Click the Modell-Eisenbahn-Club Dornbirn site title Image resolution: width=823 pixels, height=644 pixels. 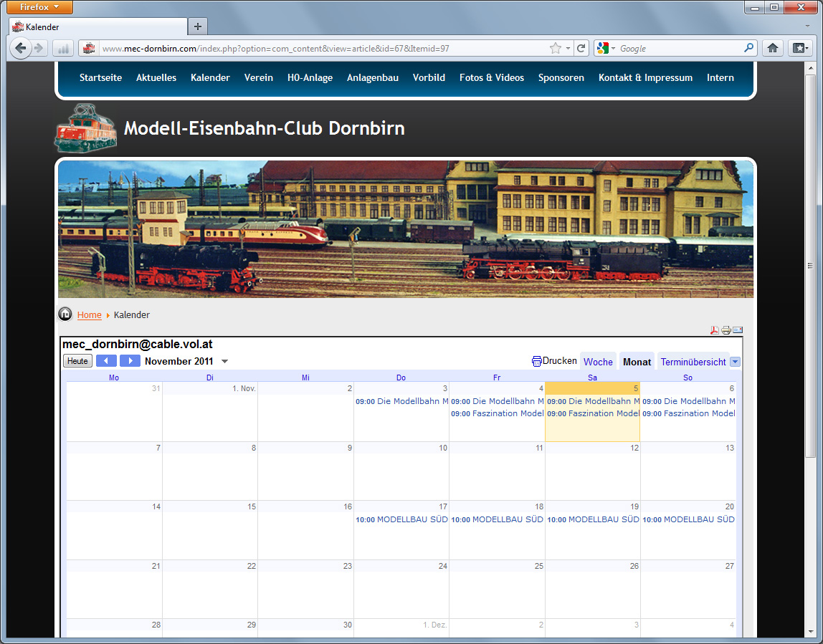(264, 128)
